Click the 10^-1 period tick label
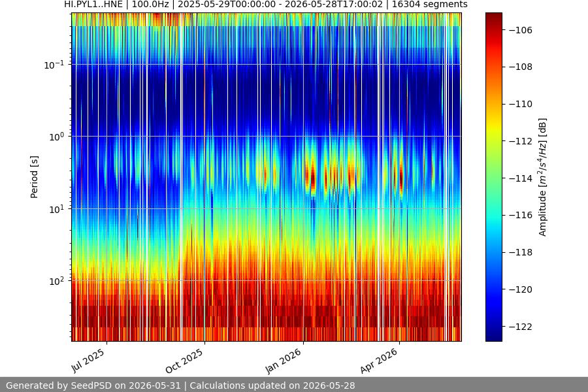588x392 pixels. (54, 65)
